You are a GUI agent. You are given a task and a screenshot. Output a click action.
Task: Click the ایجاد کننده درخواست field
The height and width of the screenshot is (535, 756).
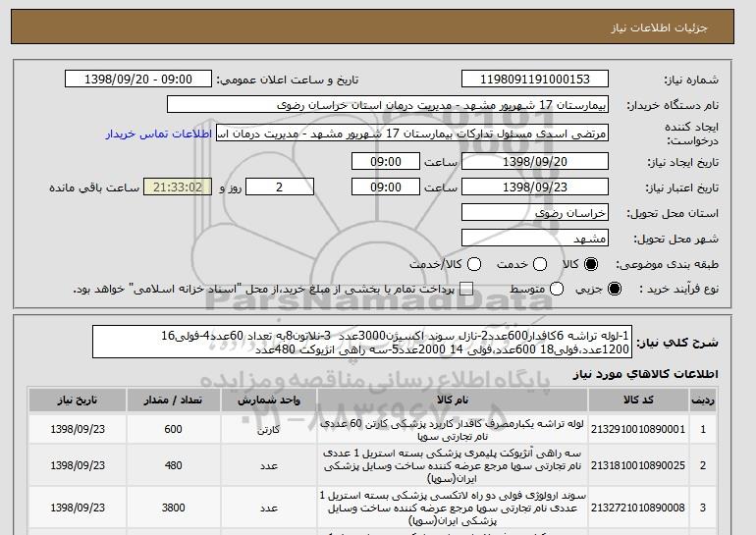click(412, 134)
